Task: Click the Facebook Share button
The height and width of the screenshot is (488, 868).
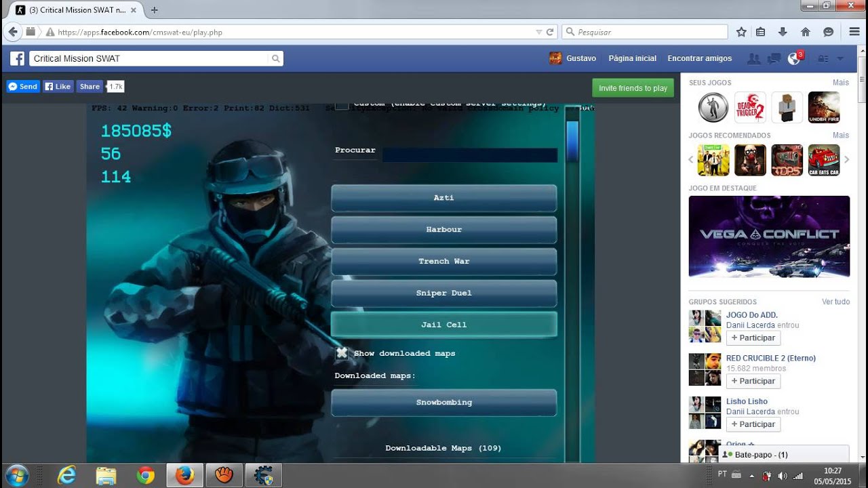Action: 89,87
